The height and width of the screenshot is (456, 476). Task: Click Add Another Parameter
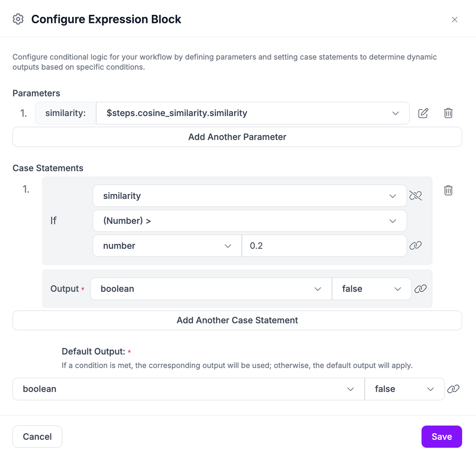(x=237, y=136)
